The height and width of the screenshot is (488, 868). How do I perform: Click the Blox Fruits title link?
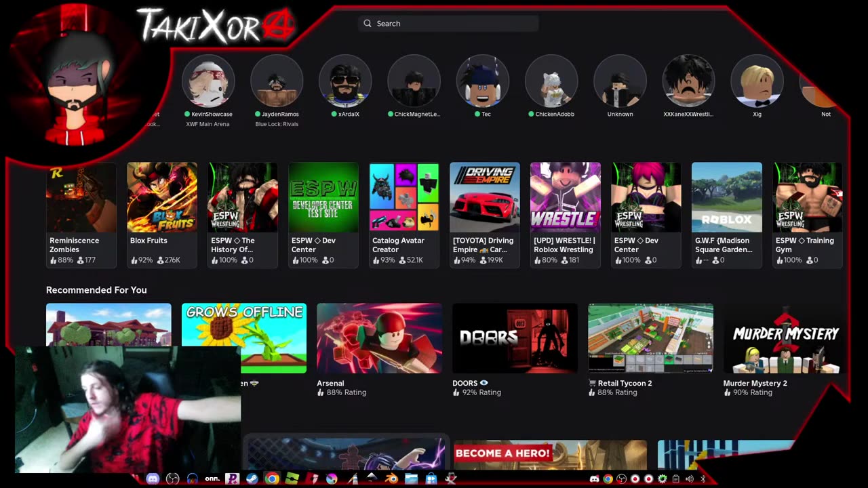(149, 241)
